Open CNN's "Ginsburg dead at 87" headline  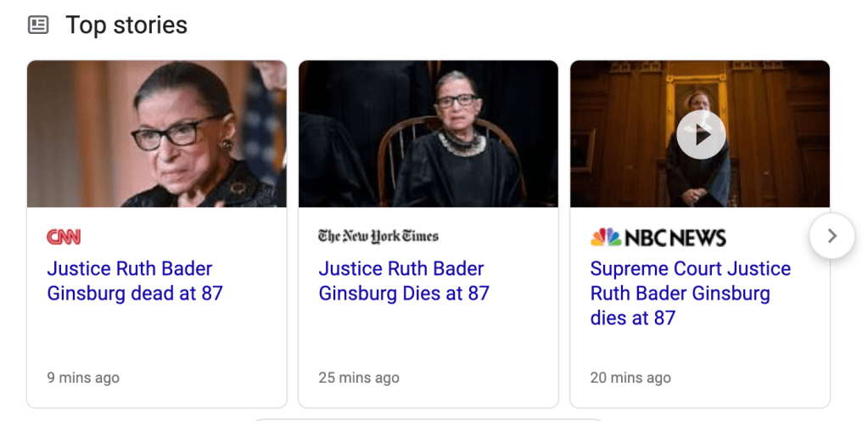(x=134, y=281)
